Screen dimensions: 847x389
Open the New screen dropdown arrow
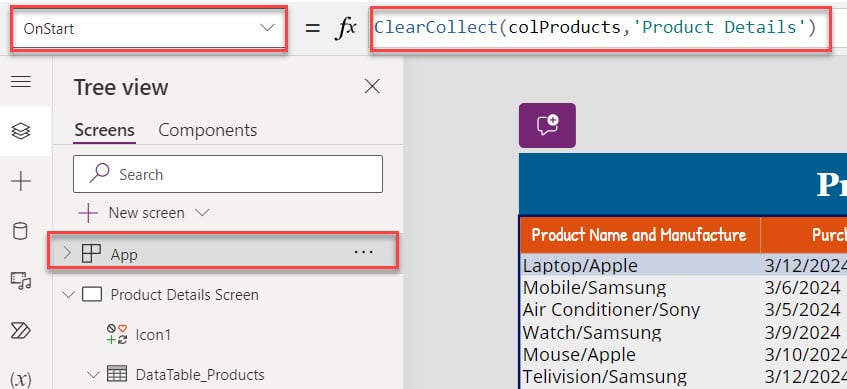pyautogui.click(x=202, y=212)
